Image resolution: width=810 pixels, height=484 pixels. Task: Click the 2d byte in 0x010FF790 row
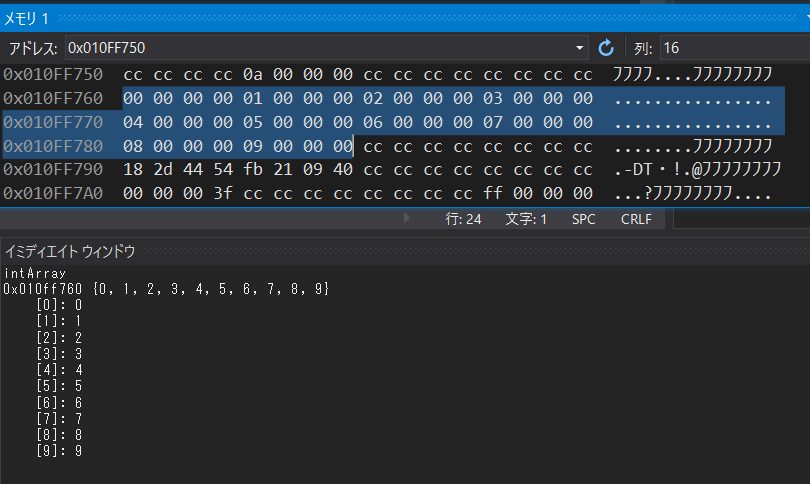pos(163,169)
